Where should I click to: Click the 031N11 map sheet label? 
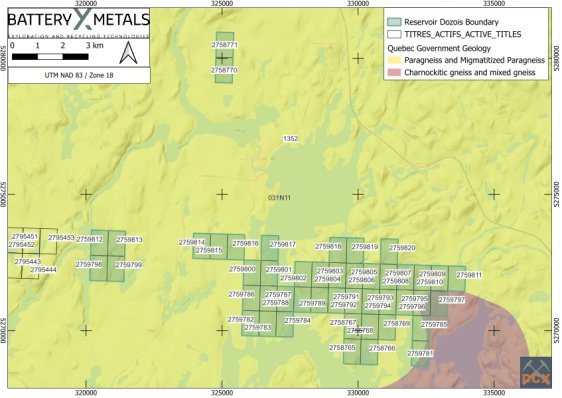click(279, 198)
